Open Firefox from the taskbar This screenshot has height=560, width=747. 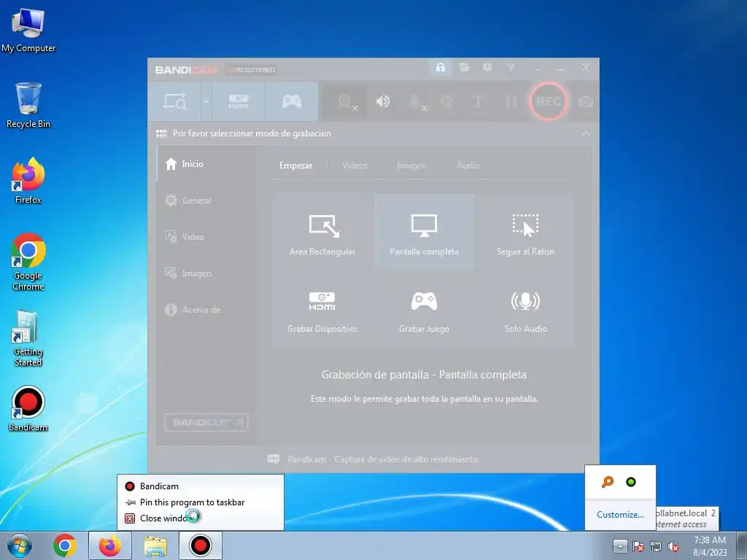(x=110, y=545)
